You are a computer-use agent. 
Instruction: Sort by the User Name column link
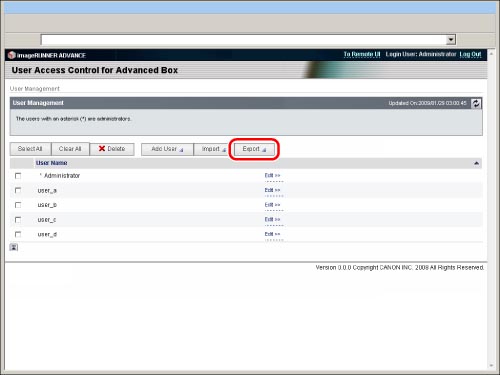point(52,163)
